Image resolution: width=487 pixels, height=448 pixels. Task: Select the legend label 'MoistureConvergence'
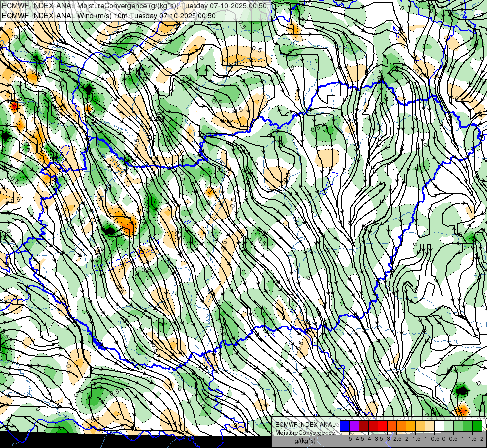(305, 433)
